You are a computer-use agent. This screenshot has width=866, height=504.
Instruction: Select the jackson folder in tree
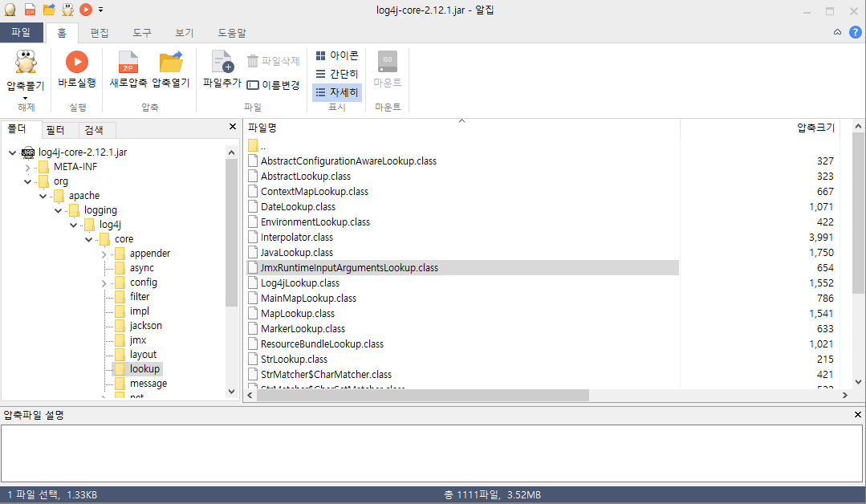[146, 326]
